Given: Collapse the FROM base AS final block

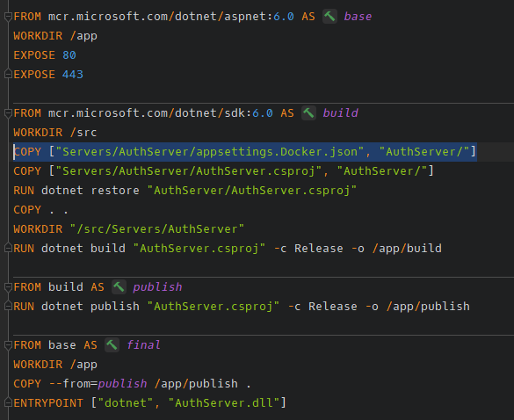Looking at the screenshot, I should [8, 345].
